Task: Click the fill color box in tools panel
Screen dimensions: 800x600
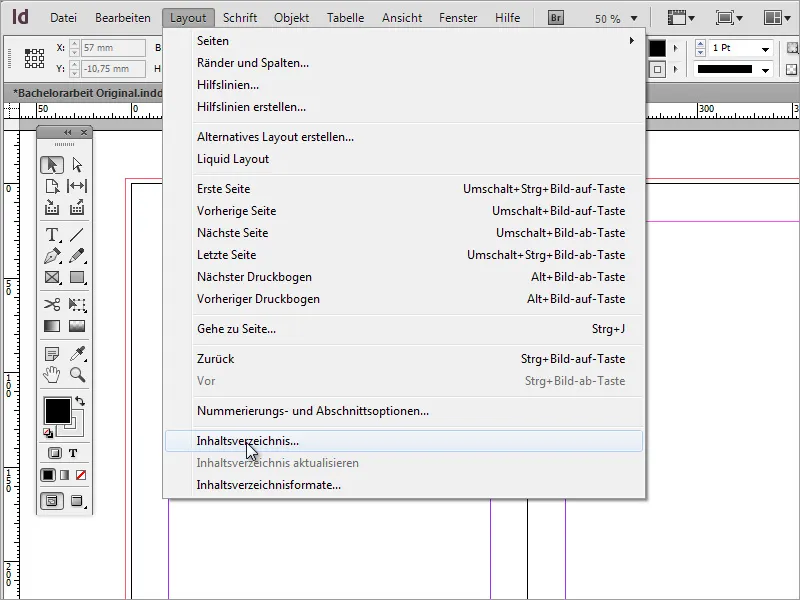Action: click(x=58, y=411)
